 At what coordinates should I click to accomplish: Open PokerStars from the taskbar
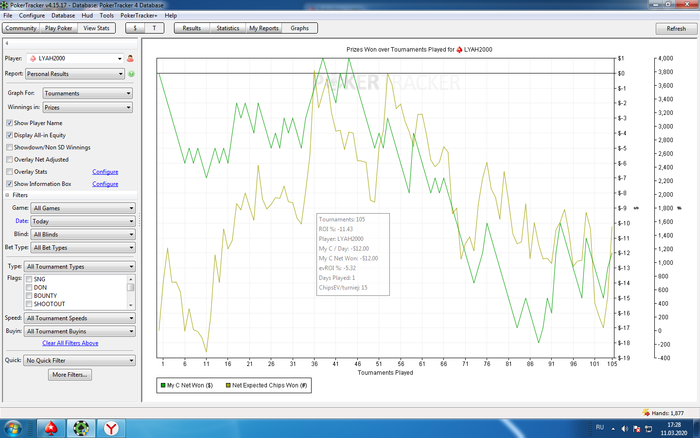[x=52, y=428]
